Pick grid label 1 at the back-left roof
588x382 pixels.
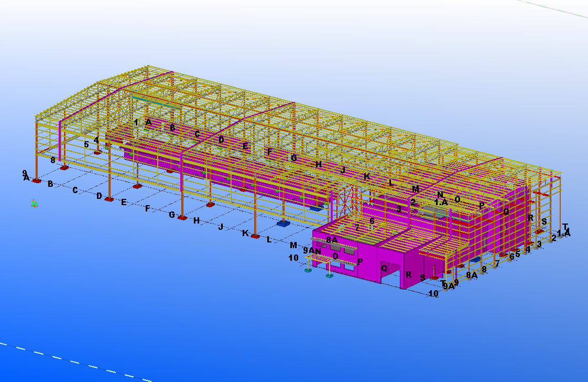[136, 122]
